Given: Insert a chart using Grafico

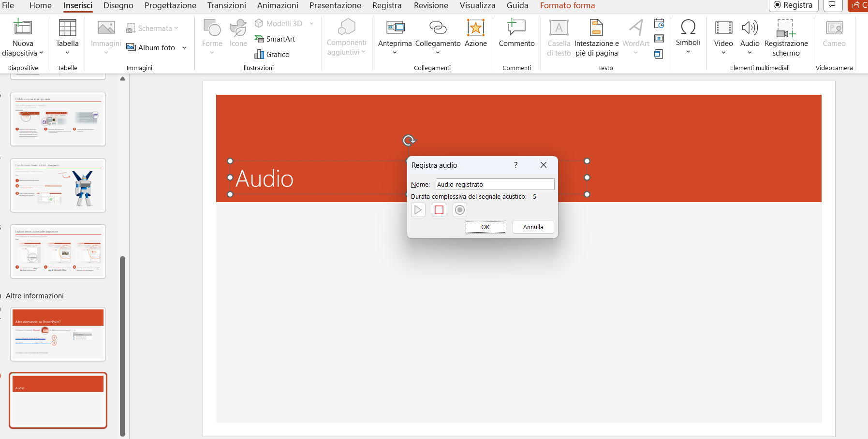Looking at the screenshot, I should click(272, 54).
